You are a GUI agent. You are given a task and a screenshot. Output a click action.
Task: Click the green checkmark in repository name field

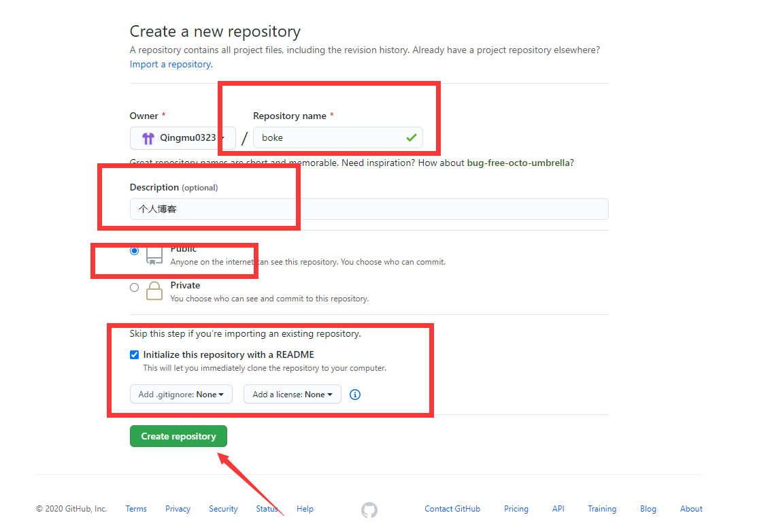(x=412, y=137)
